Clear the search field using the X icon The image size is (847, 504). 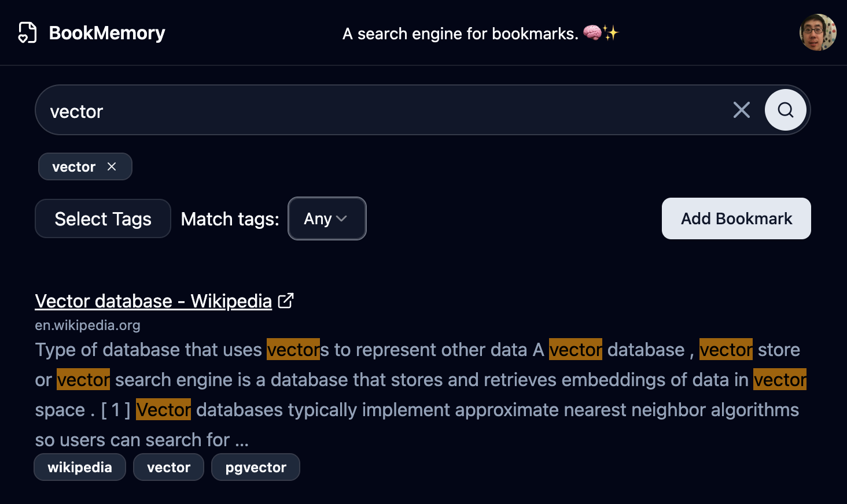tap(741, 110)
